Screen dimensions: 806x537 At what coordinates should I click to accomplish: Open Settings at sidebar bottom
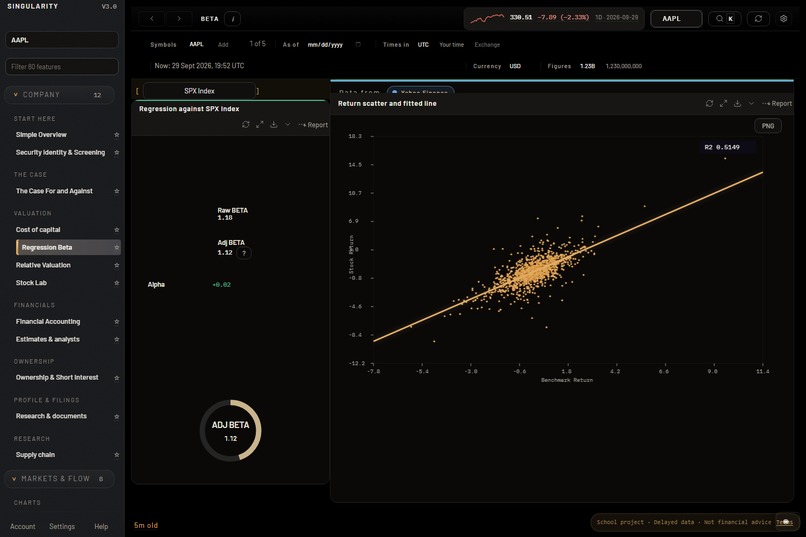click(62, 526)
